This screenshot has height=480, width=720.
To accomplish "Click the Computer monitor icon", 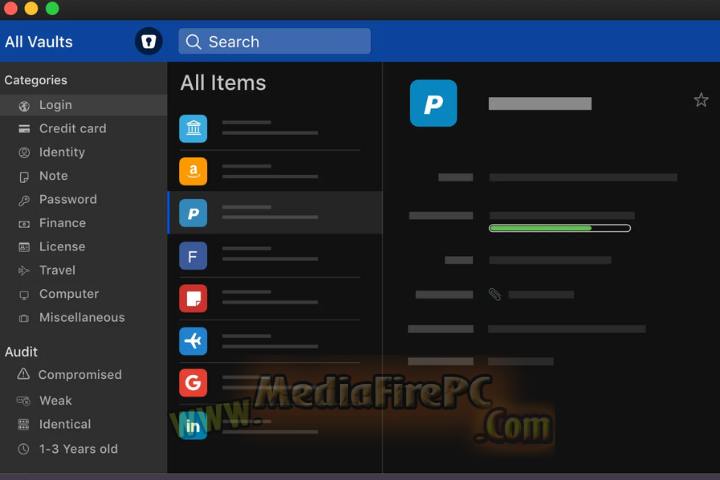I will (24, 295).
